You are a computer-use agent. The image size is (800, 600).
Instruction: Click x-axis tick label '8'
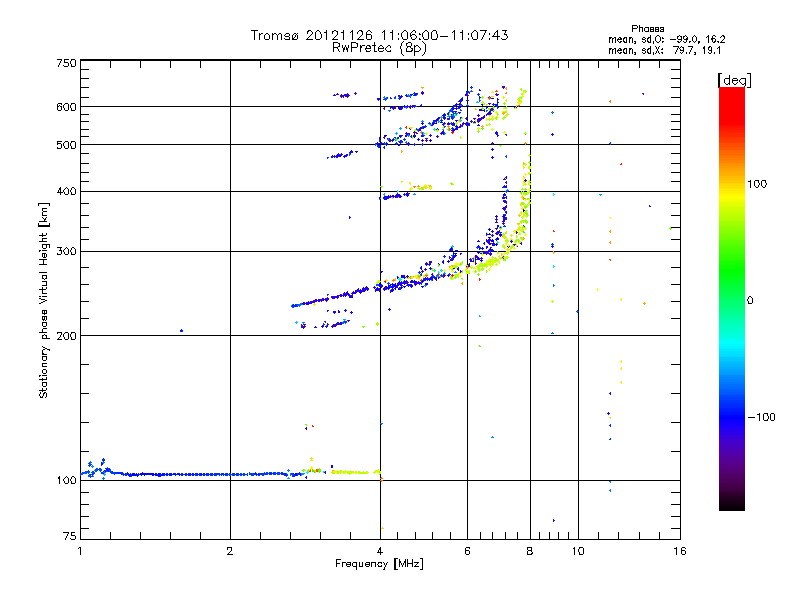tap(530, 551)
